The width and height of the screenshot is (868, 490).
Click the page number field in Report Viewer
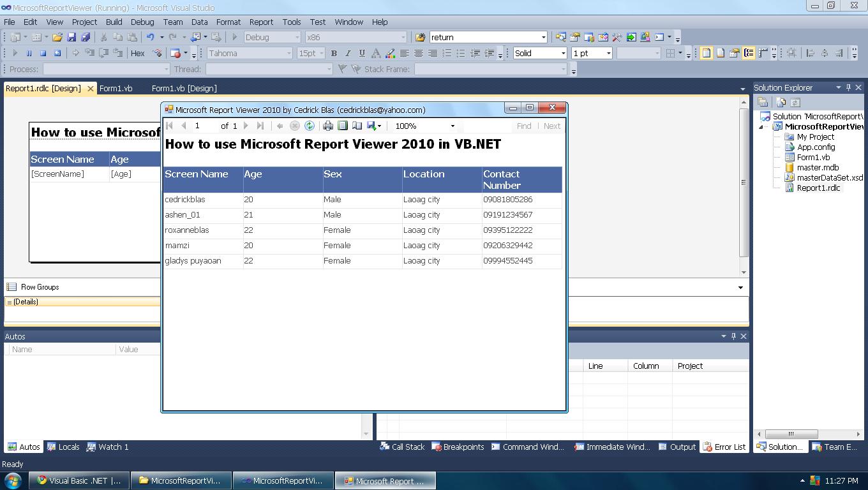pos(204,126)
